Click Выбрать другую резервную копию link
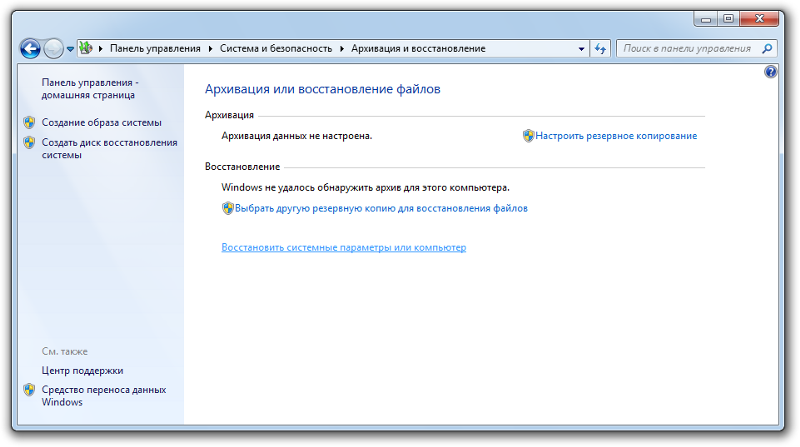800x447 pixels. (x=381, y=208)
